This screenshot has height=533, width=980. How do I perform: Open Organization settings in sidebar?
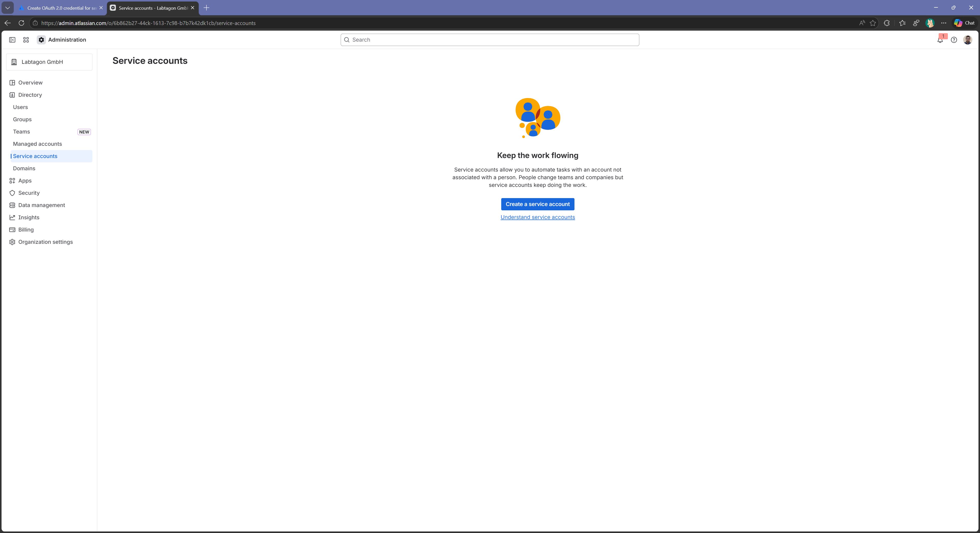click(45, 242)
